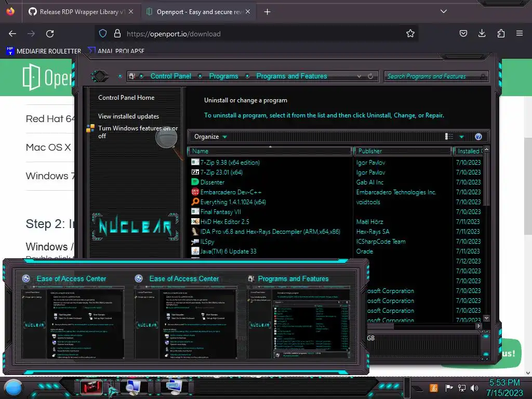Refresh the Programs and Features list
The height and width of the screenshot is (399, 532).
click(370, 76)
